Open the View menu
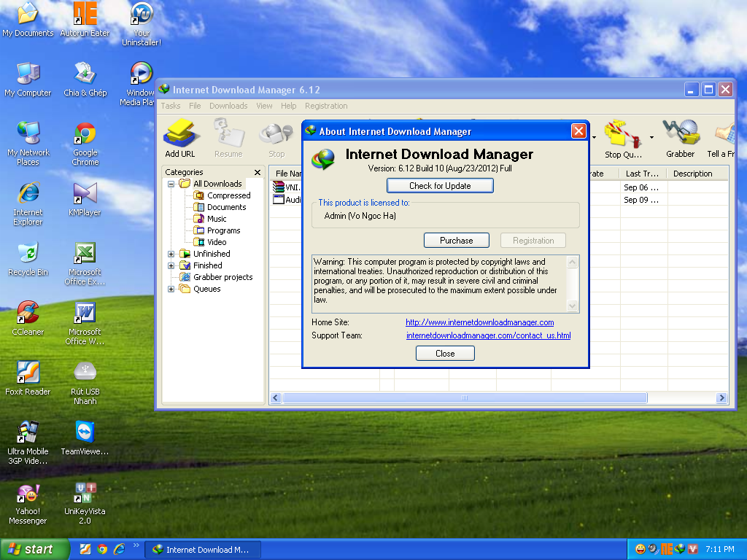747x560 pixels. [x=264, y=106]
